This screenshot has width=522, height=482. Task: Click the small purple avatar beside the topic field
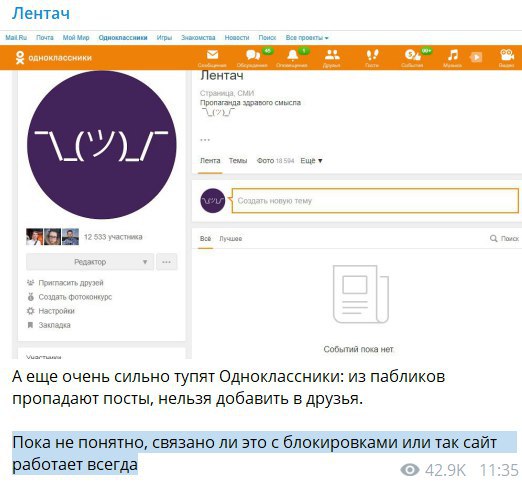tap(213, 201)
